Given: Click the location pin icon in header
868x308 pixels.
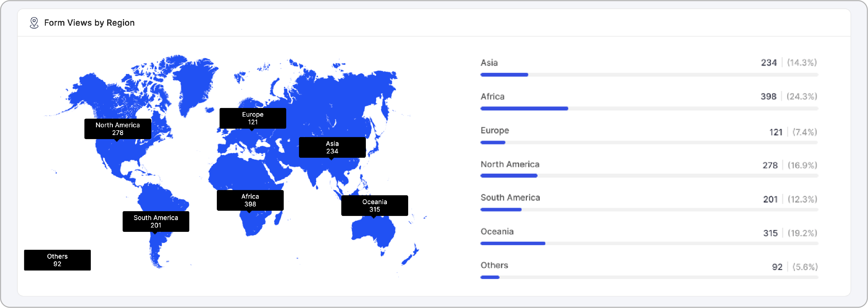Looking at the screenshot, I should point(34,23).
